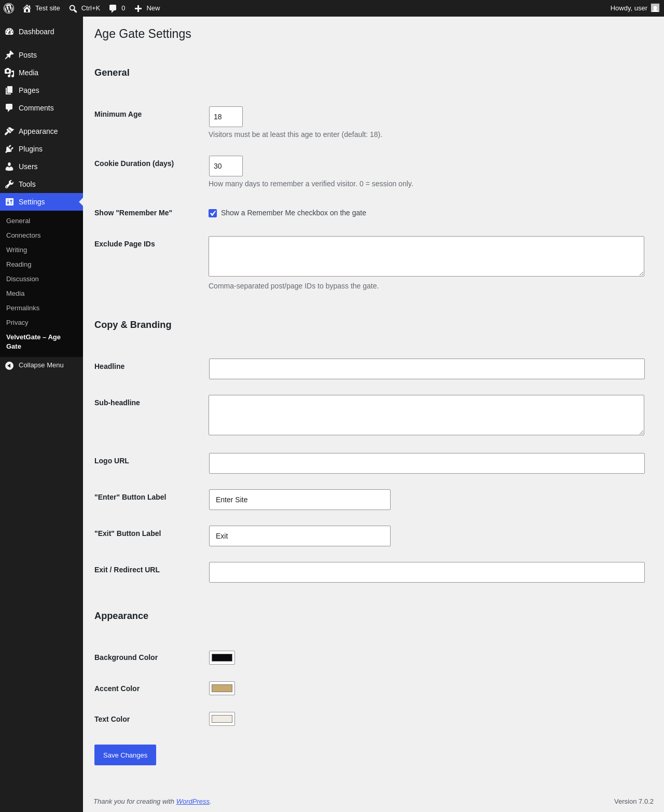Click the Version 7.0.2 footer text
The image size is (664, 812).
click(634, 802)
